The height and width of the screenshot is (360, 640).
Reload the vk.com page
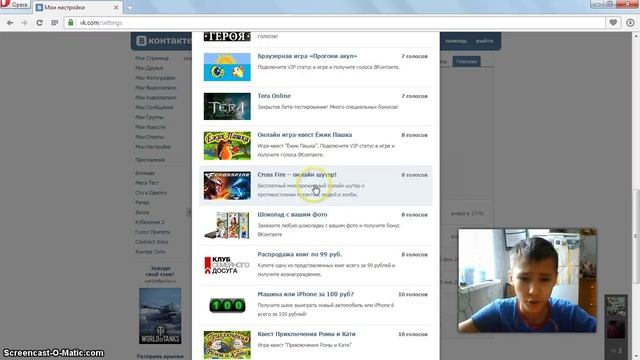click(40, 23)
